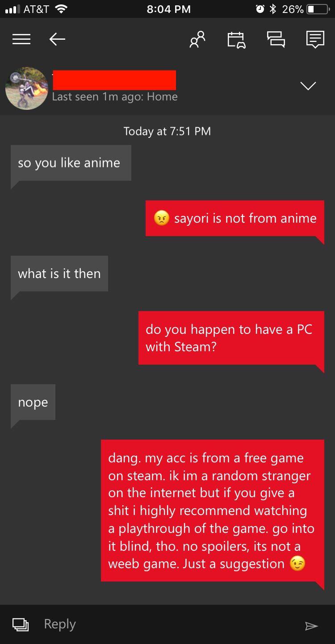335x644 pixels.
Task: Open the messages icon in header
Action: click(x=315, y=39)
